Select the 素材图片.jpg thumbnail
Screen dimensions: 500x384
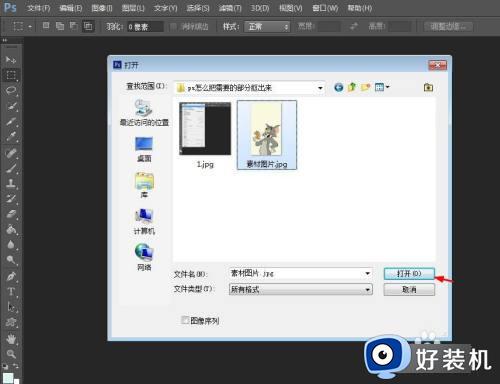(x=267, y=135)
